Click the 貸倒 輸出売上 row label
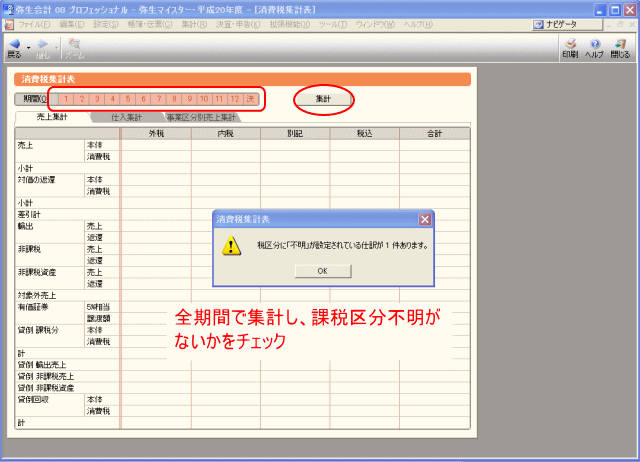Viewport: 640px width, 462px height. click(x=42, y=364)
